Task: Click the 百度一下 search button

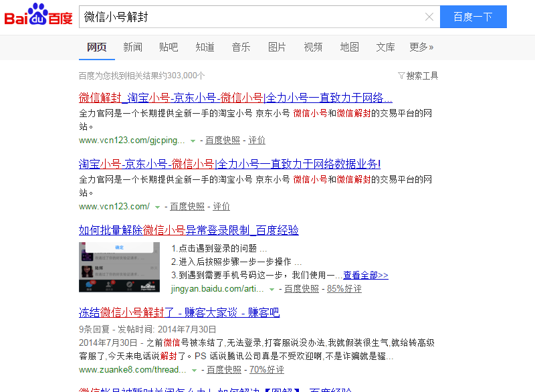Action: (473, 17)
